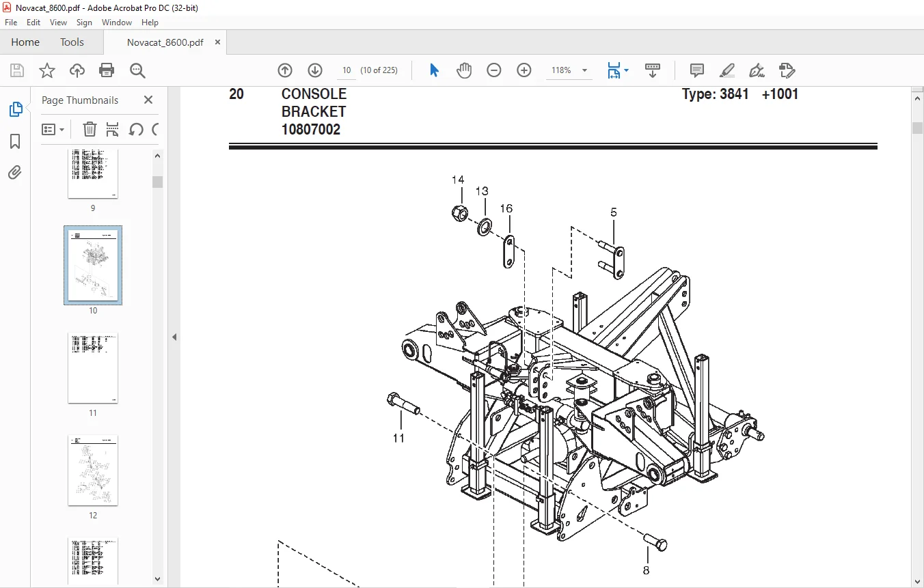The width and height of the screenshot is (924, 588).
Task: Click the Fit Width page display icon
Action: pyautogui.click(x=614, y=70)
